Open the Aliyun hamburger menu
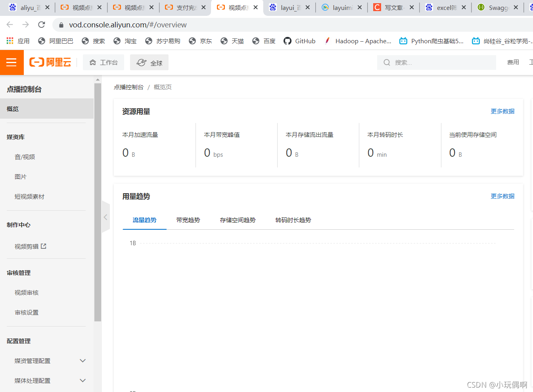 tap(12, 62)
